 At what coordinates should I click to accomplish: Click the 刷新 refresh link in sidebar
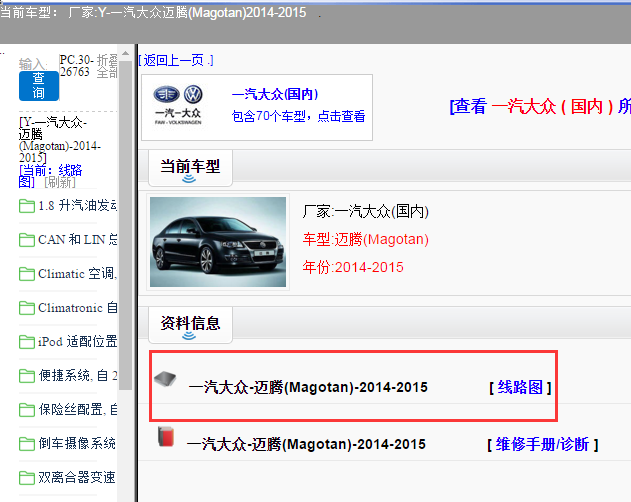[x=60, y=182]
